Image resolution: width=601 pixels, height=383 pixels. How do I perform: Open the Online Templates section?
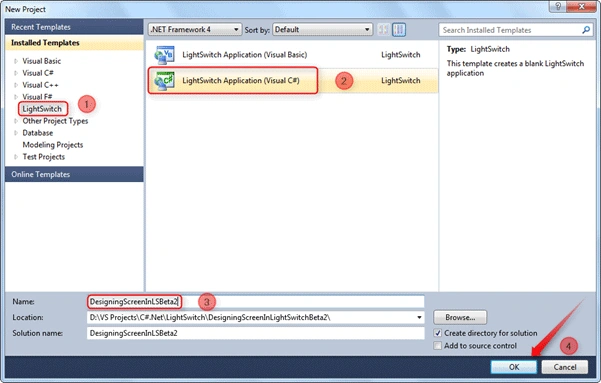pyautogui.click(x=74, y=174)
